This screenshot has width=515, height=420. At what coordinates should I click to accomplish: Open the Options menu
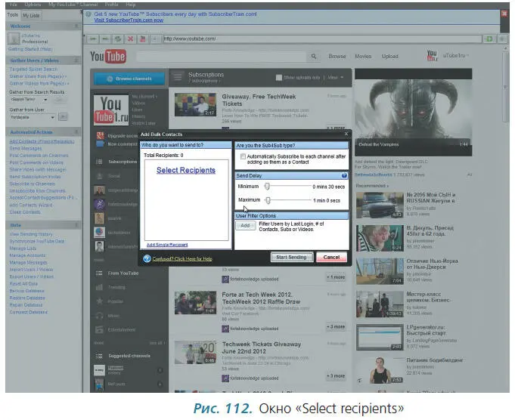(33, 5)
